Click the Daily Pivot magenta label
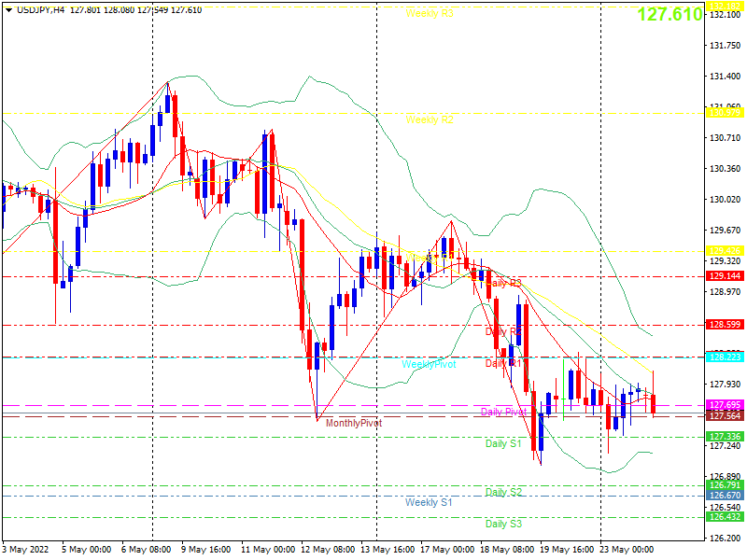This screenshot has width=747, height=560. point(503,412)
